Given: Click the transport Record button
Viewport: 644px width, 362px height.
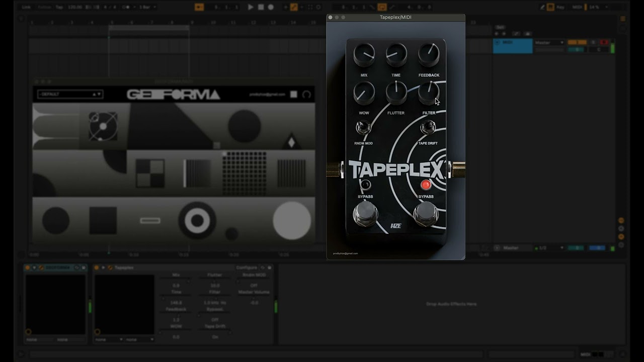Looking at the screenshot, I should (x=271, y=7).
